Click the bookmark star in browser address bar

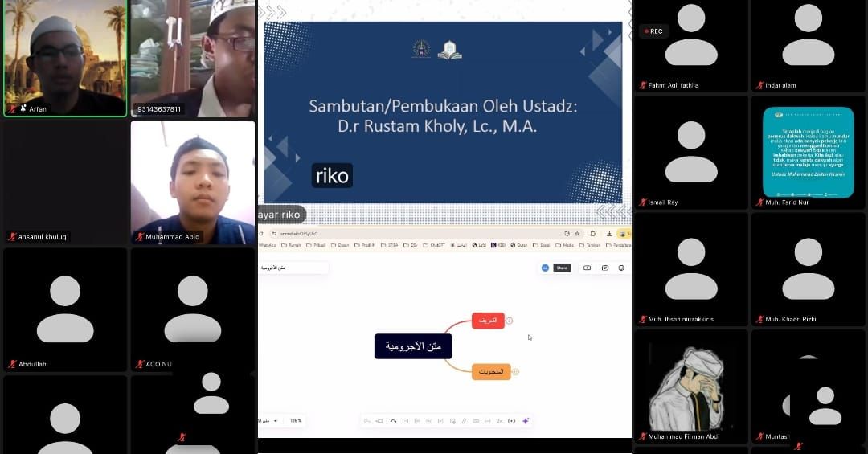tap(577, 233)
